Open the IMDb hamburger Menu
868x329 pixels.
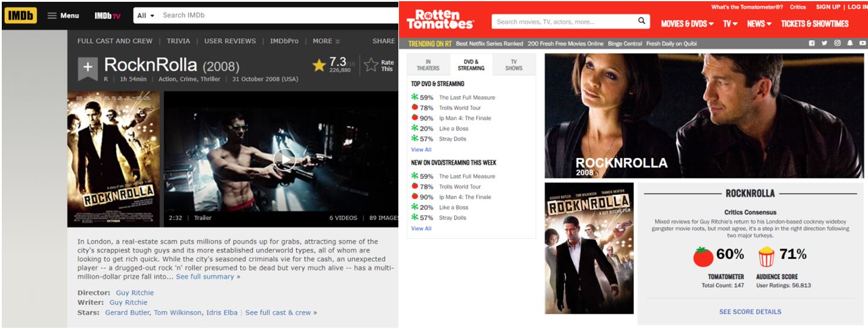coord(63,16)
